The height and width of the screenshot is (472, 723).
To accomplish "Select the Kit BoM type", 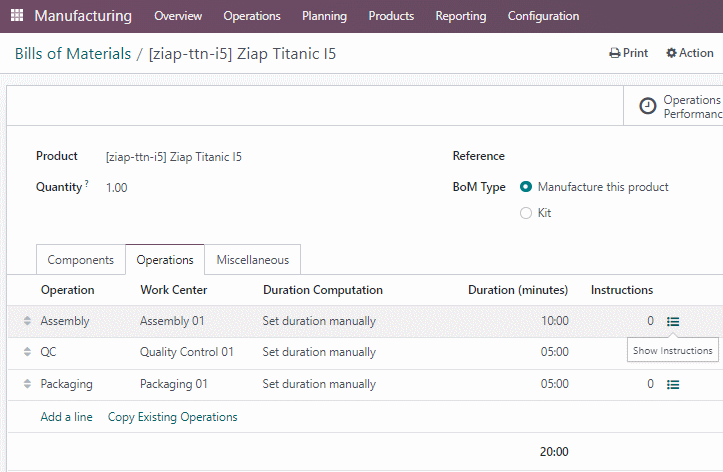I will pos(526,213).
